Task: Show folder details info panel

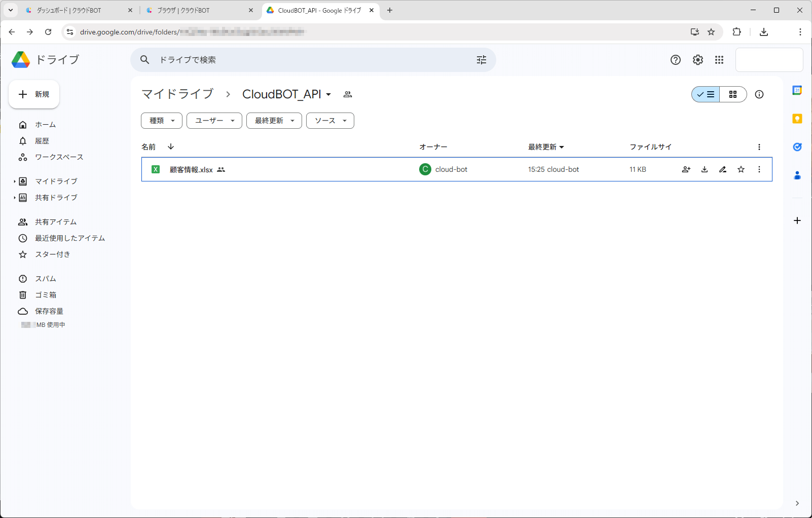Action: (759, 94)
